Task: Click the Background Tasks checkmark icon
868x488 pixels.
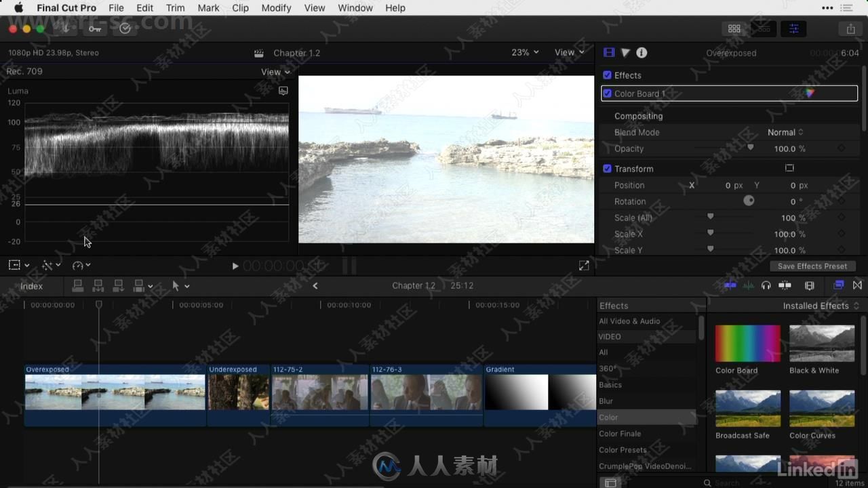Action: pos(125,28)
